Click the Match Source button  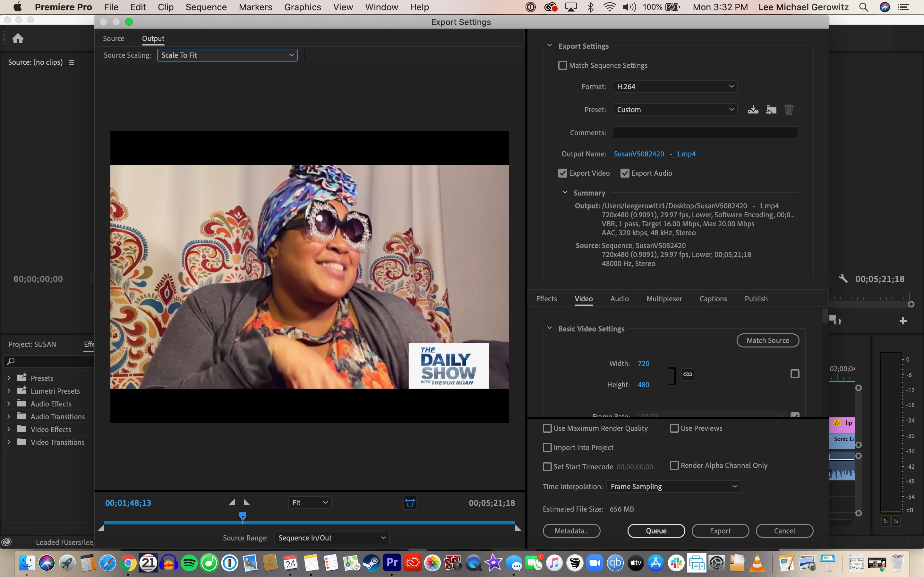767,340
